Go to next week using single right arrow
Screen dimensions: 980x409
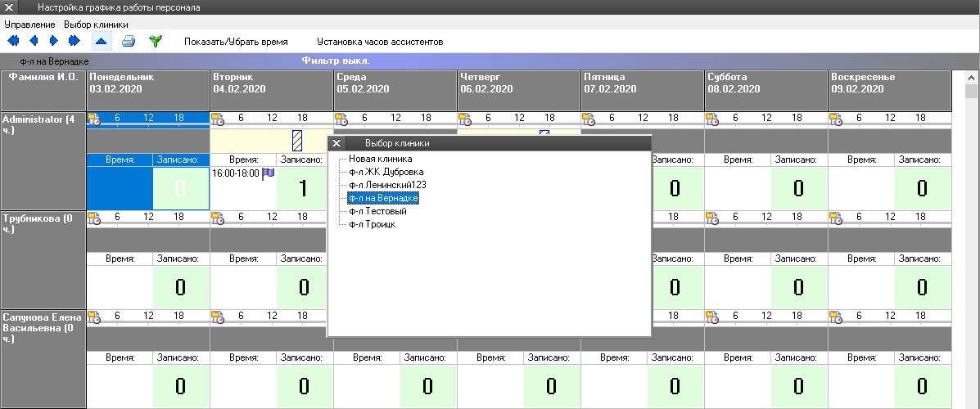54,41
